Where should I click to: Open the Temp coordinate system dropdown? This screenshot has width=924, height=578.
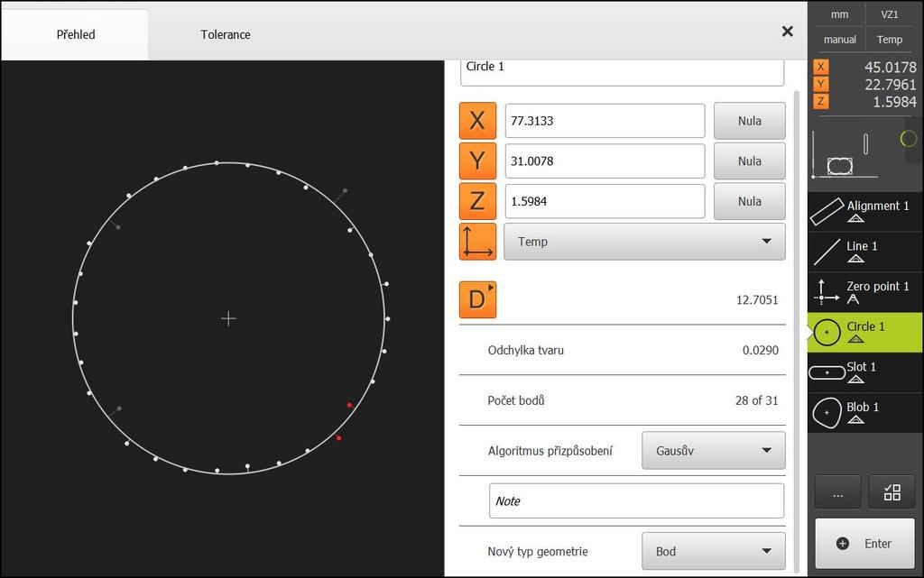tap(645, 242)
